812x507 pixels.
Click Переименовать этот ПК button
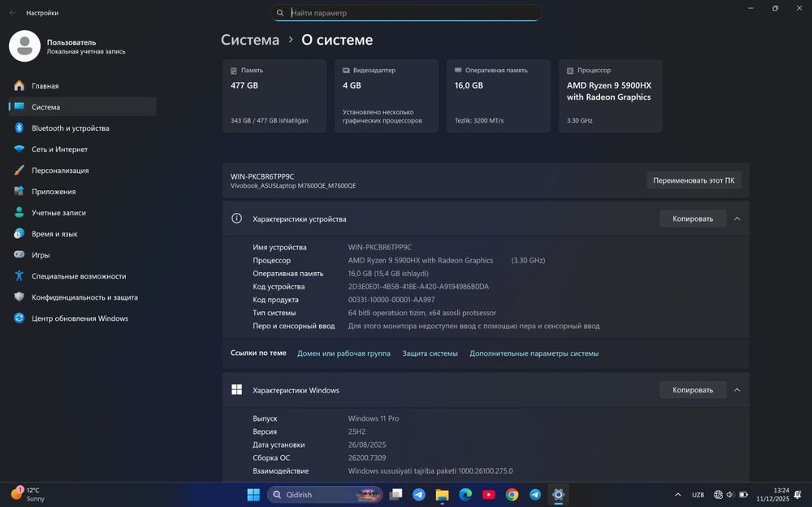tap(693, 180)
